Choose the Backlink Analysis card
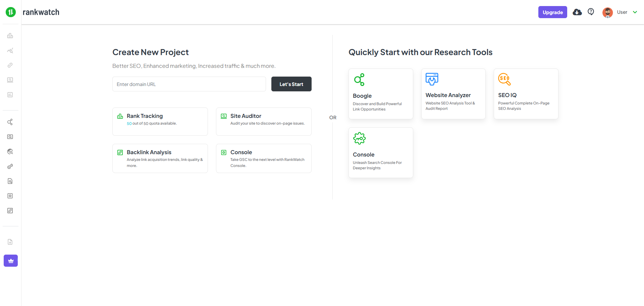The image size is (644, 306). pos(160,158)
